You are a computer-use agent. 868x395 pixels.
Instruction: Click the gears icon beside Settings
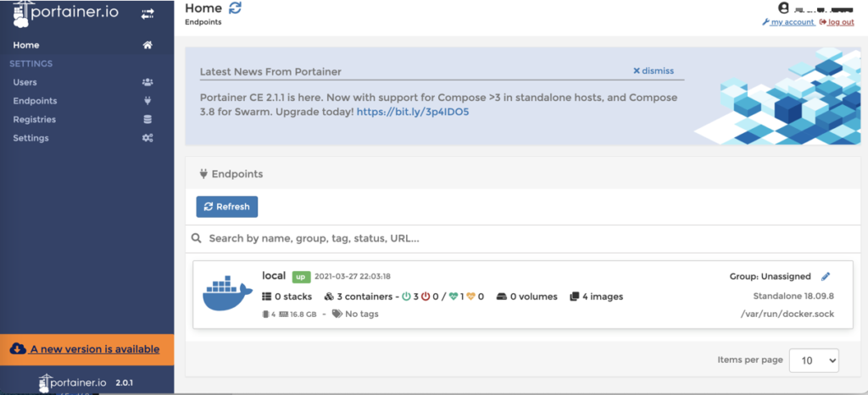147,138
